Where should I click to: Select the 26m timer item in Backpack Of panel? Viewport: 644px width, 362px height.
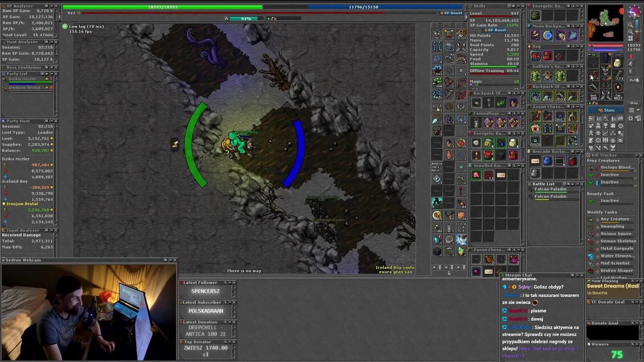coord(535,96)
